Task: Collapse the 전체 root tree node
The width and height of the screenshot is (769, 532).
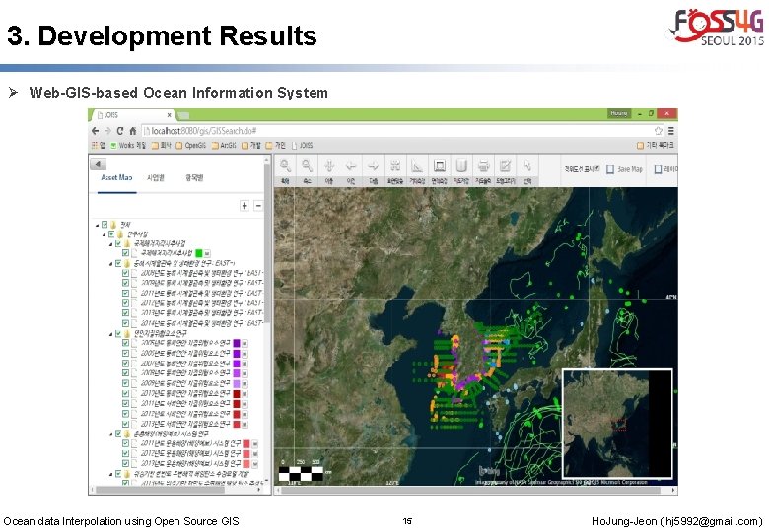Action: click(x=97, y=225)
